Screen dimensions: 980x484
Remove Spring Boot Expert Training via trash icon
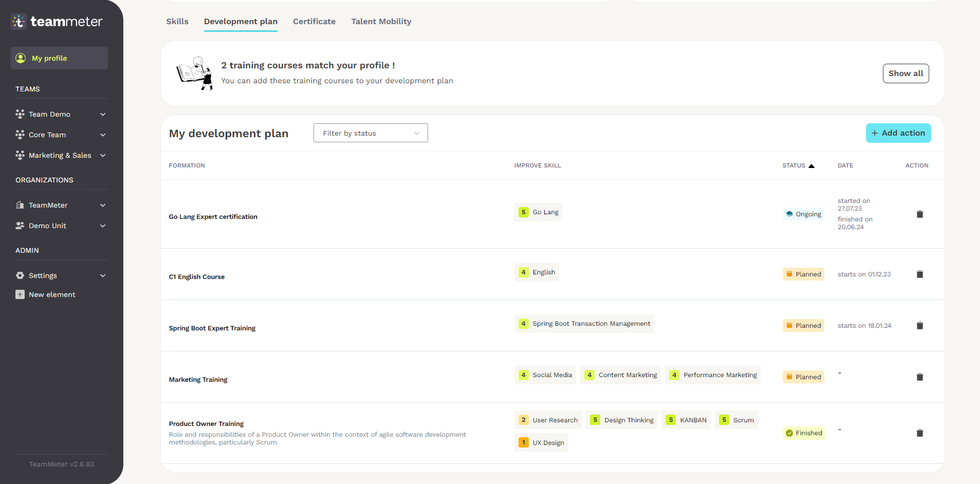point(919,326)
